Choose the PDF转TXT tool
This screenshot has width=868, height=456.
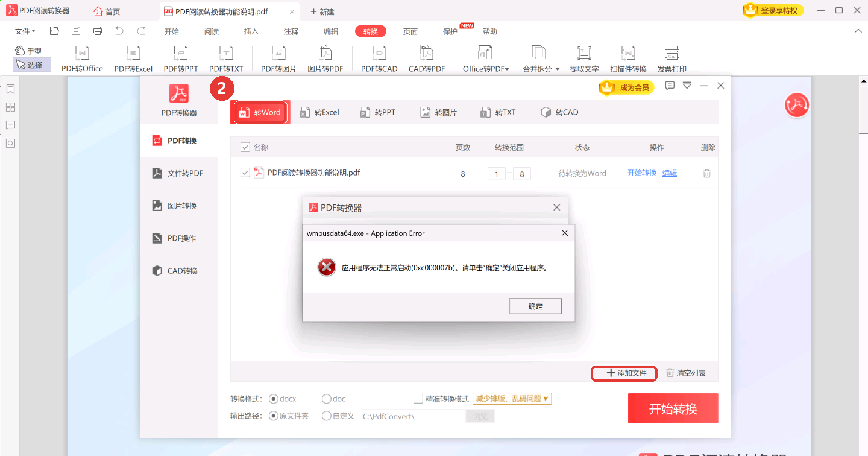pyautogui.click(x=226, y=59)
